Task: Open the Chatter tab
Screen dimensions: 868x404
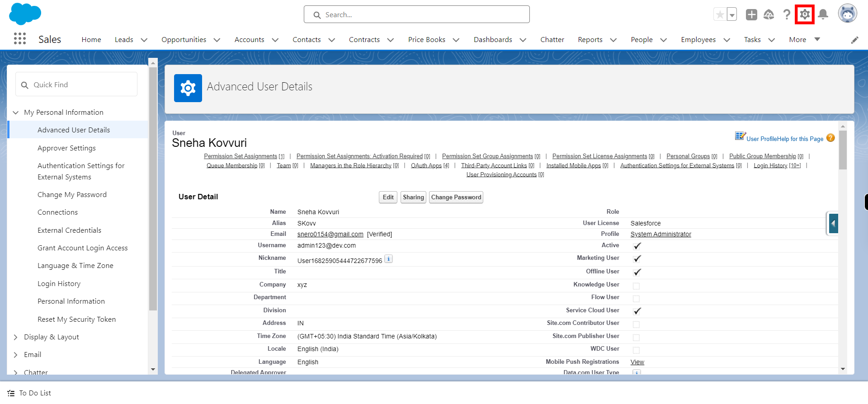Action: (552, 39)
